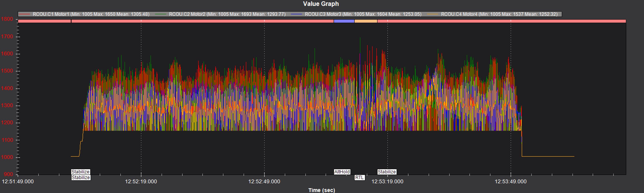Viewport: 644px width, 193px height.
Task: Select the RCOU.C4 Motor4 legend entry
Action: [493, 14]
